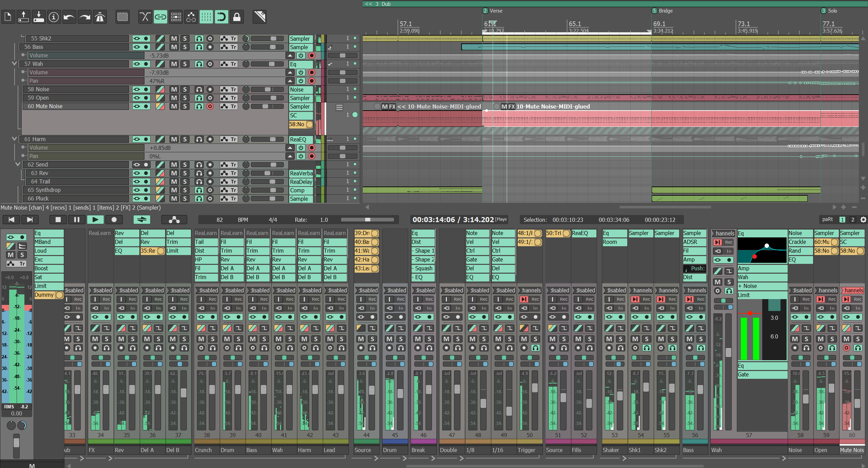Click the 4/4 time signature field
This screenshot has height=468, width=868.
coord(273,220)
